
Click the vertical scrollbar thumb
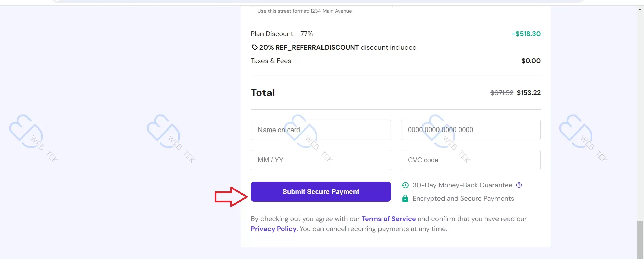640,240
